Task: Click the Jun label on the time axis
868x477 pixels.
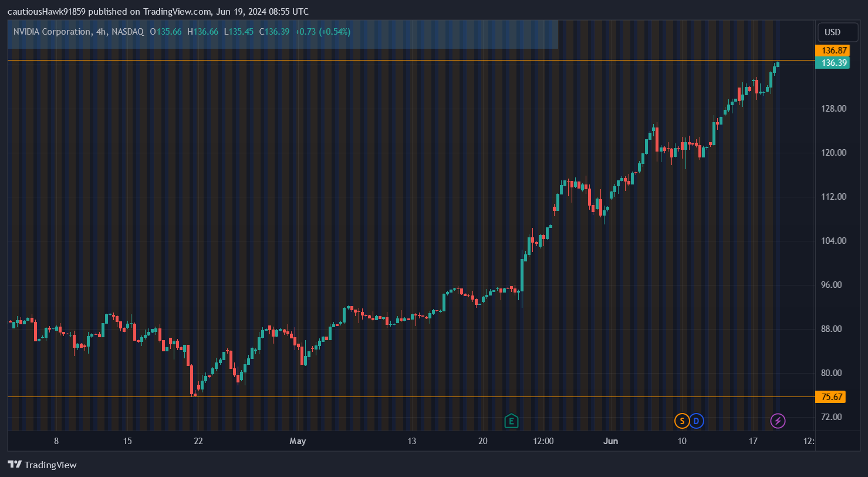Action: coord(610,441)
